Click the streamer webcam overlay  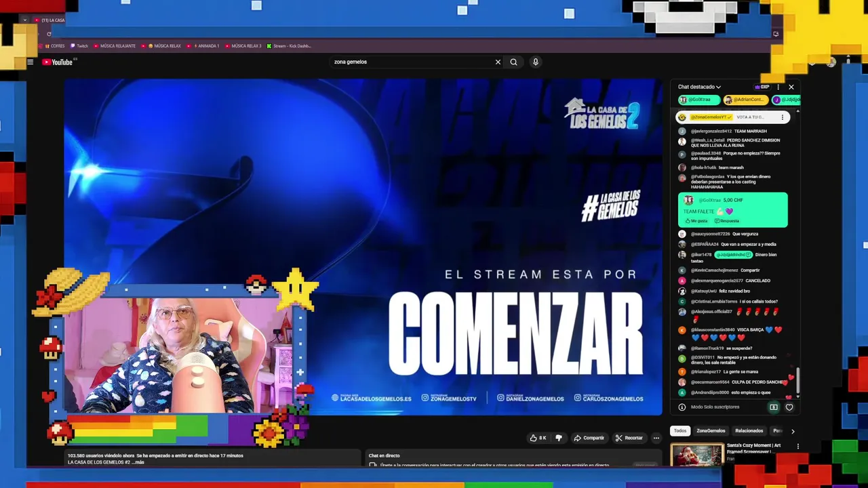click(178, 356)
